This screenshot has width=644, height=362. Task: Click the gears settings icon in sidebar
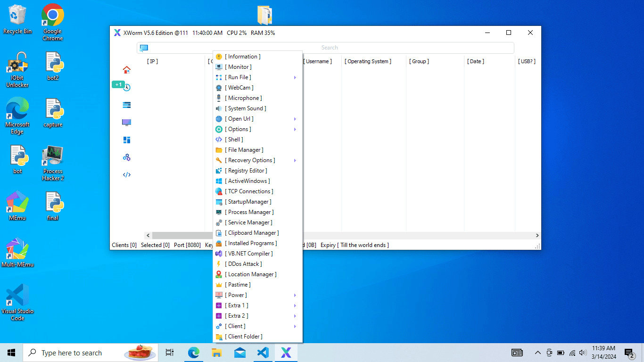pyautogui.click(x=126, y=157)
